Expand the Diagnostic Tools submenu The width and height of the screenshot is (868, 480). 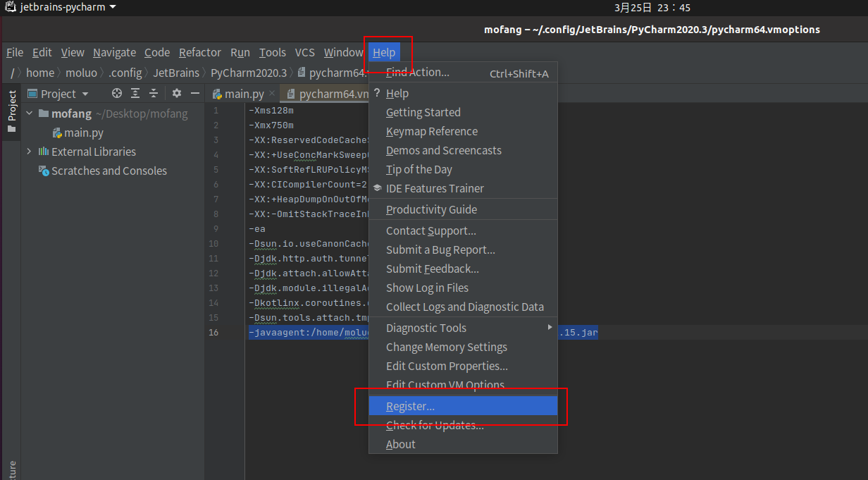[x=550, y=327]
